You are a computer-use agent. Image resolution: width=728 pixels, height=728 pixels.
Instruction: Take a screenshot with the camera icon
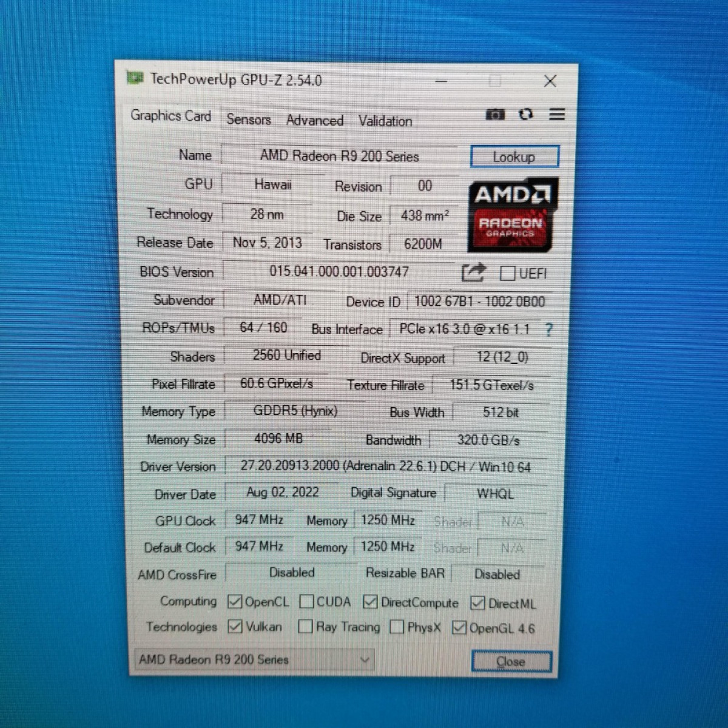[495, 114]
